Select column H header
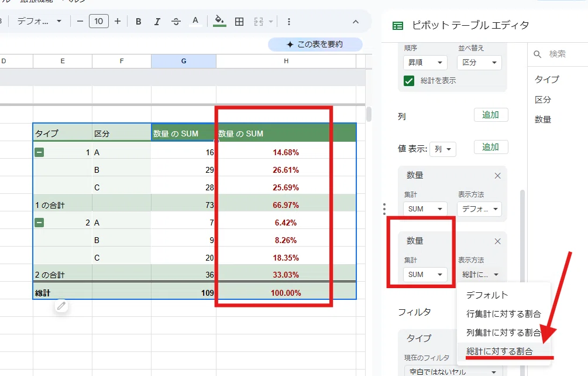 pyautogui.click(x=286, y=61)
